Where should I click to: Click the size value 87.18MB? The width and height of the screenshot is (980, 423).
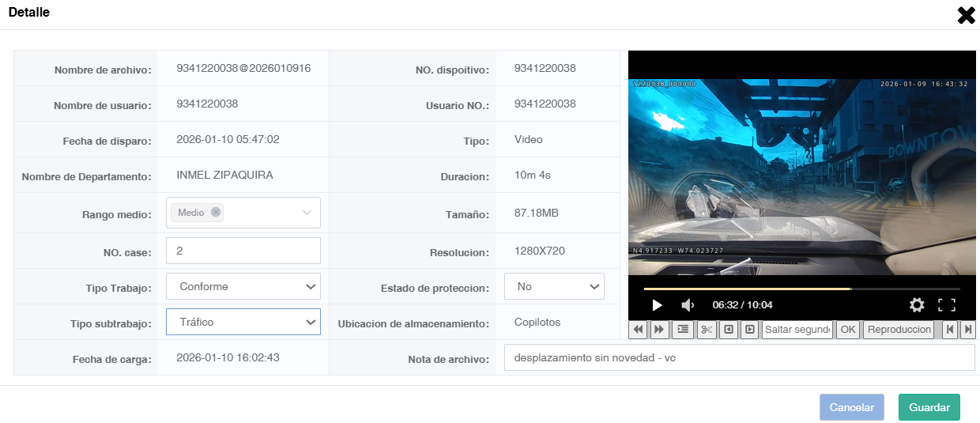click(537, 213)
